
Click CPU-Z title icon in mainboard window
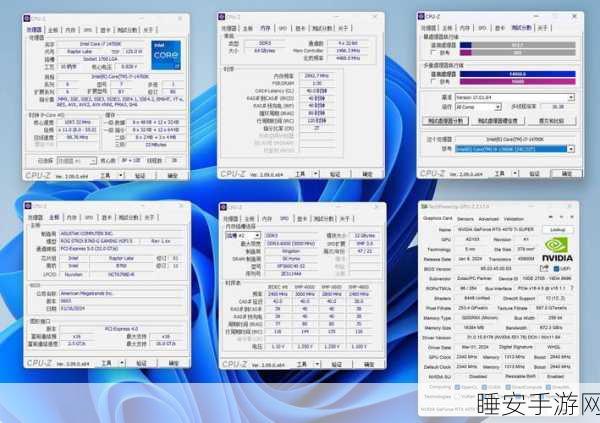coord(28,206)
